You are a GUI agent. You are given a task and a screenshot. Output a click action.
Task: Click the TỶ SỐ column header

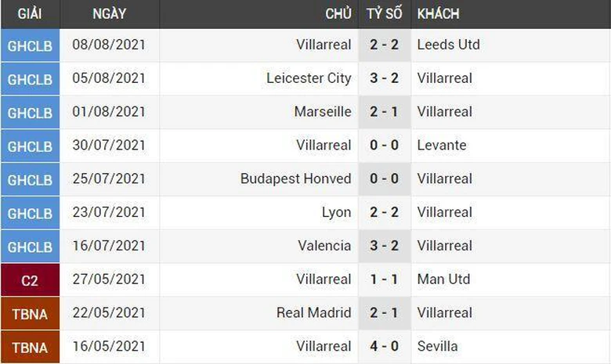tap(384, 14)
